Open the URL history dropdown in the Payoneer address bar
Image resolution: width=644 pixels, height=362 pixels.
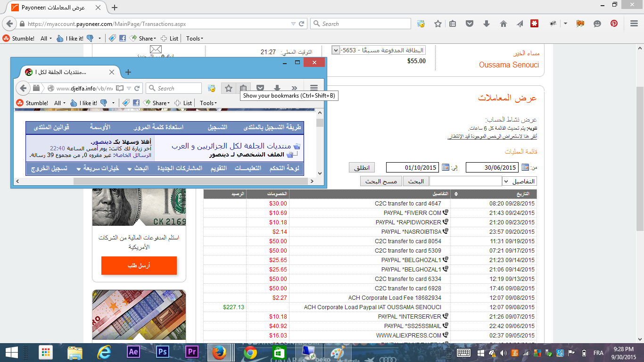(x=293, y=24)
